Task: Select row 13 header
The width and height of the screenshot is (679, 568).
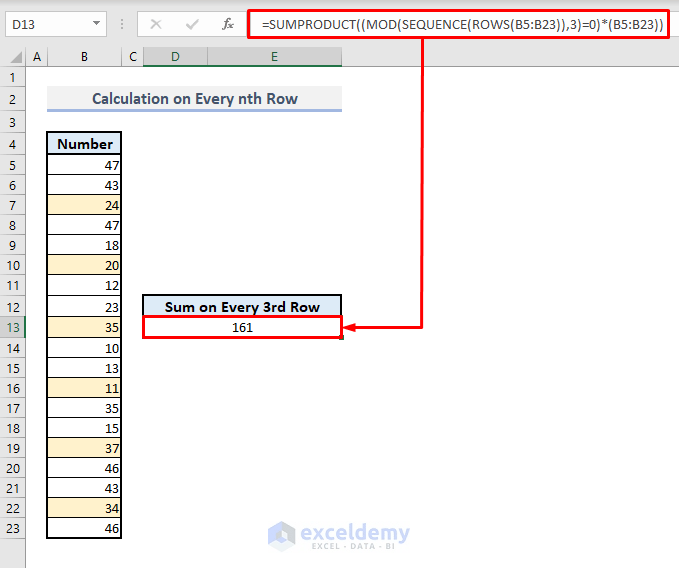Action: point(13,328)
